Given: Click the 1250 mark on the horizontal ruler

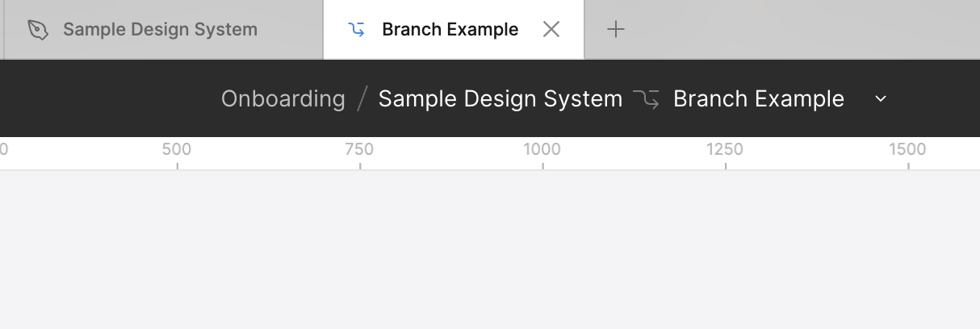Looking at the screenshot, I should click(725, 149).
